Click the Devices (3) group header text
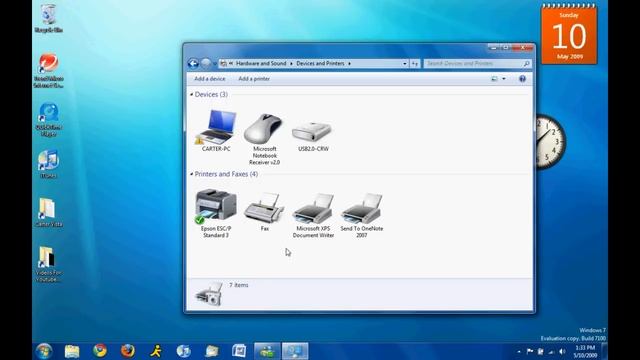Viewport: 640px width, 360px height. [211, 94]
